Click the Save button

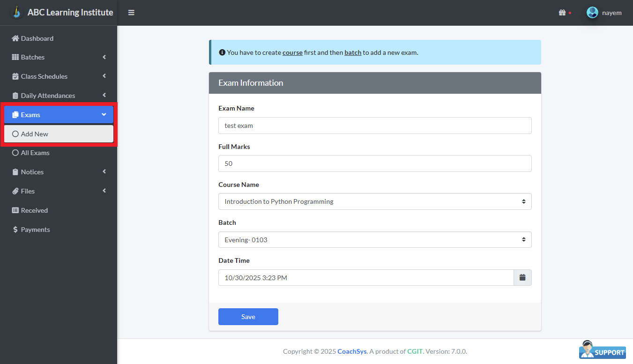coord(248,317)
